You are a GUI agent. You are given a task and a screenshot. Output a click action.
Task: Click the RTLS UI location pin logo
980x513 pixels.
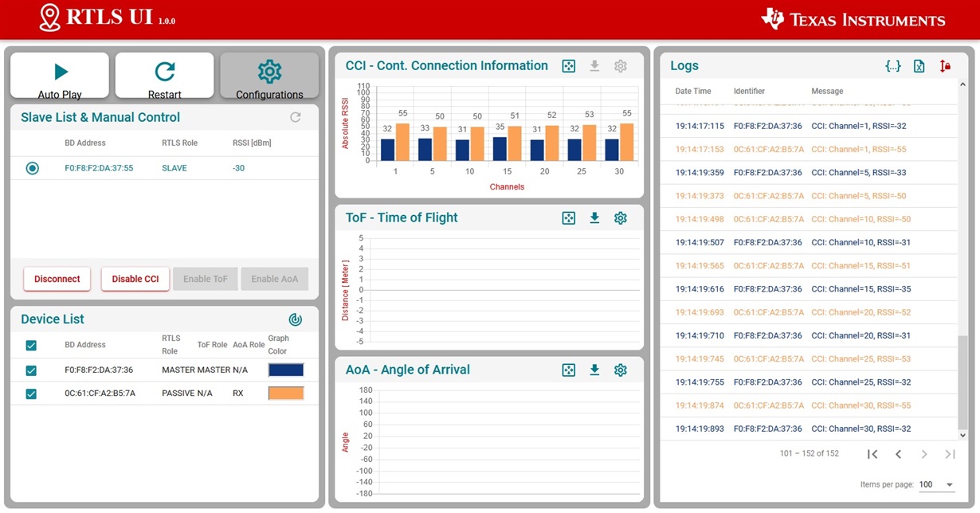tap(50, 18)
